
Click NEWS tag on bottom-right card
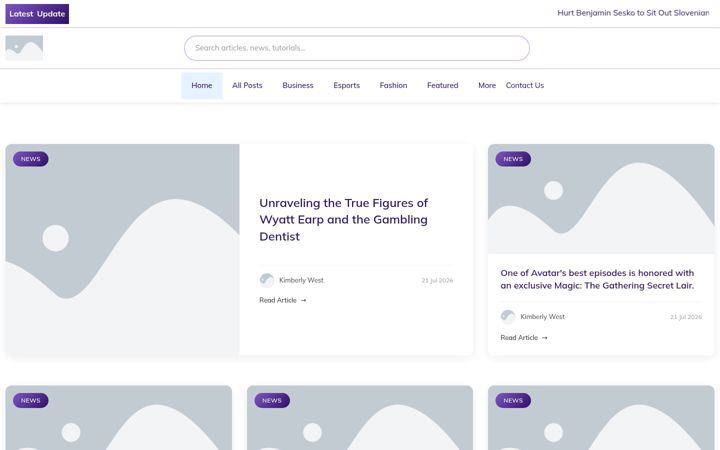[513, 400]
